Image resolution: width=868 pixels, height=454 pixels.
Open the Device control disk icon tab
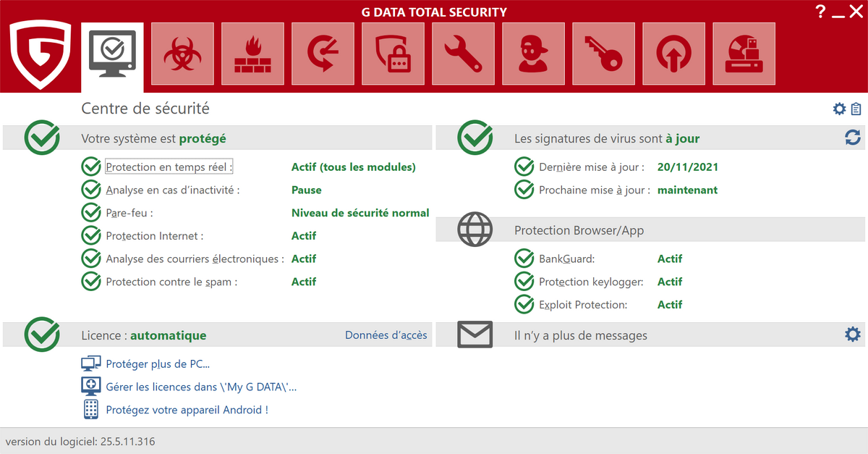pos(744,54)
